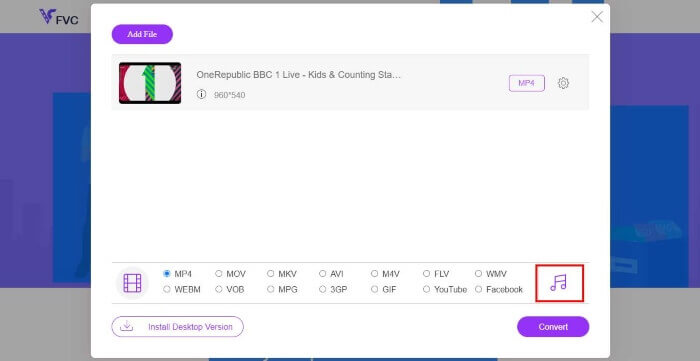Click the 960*540 resolution text

coord(229,95)
